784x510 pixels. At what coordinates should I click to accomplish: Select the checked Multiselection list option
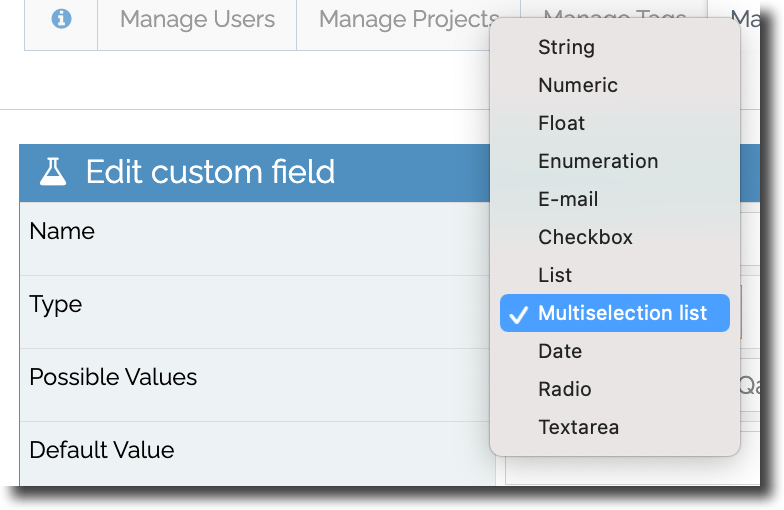[622, 313]
